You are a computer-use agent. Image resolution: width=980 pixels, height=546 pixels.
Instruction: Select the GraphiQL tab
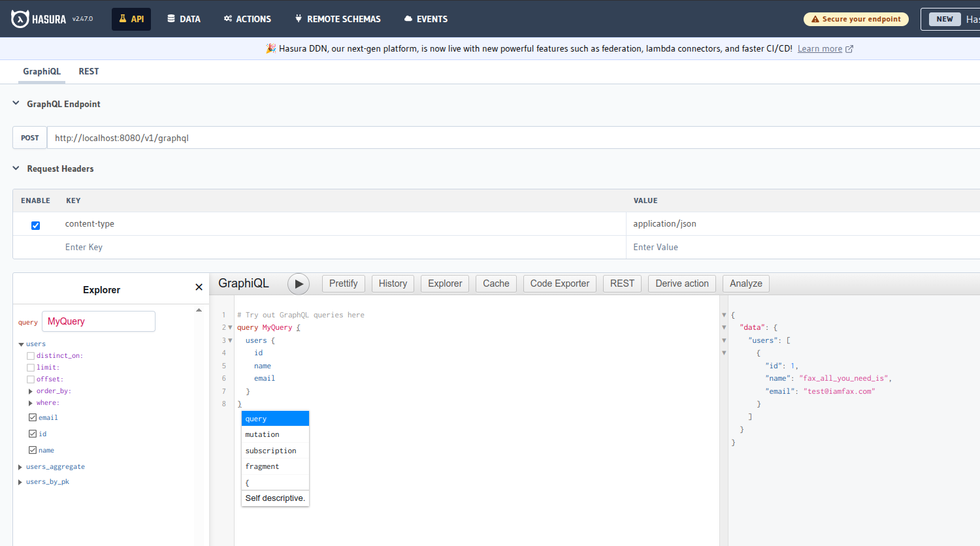tap(42, 71)
